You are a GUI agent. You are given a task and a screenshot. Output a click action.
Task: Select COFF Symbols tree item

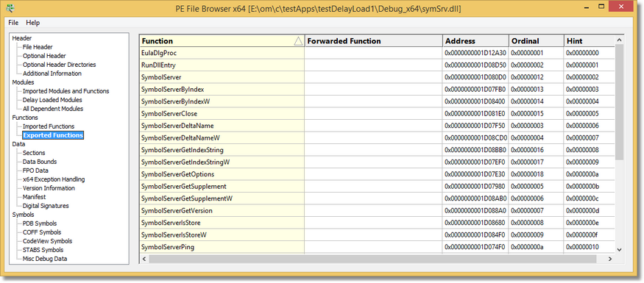coord(41,232)
